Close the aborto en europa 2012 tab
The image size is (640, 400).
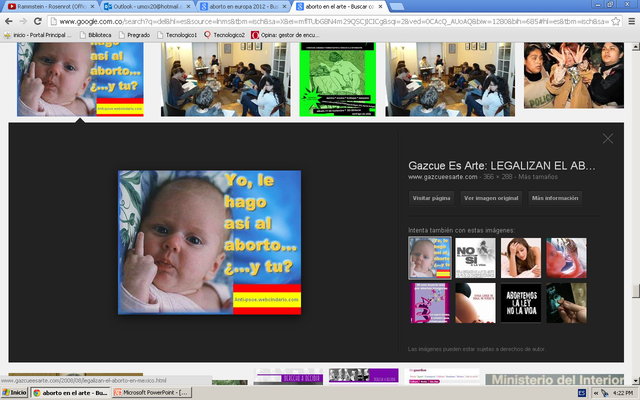point(284,7)
